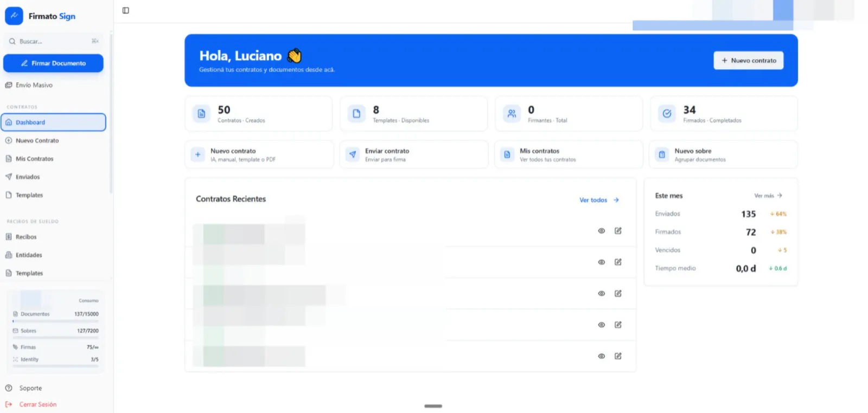
Task: Click the Nuevo contrato button in the banner
Action: coord(748,61)
